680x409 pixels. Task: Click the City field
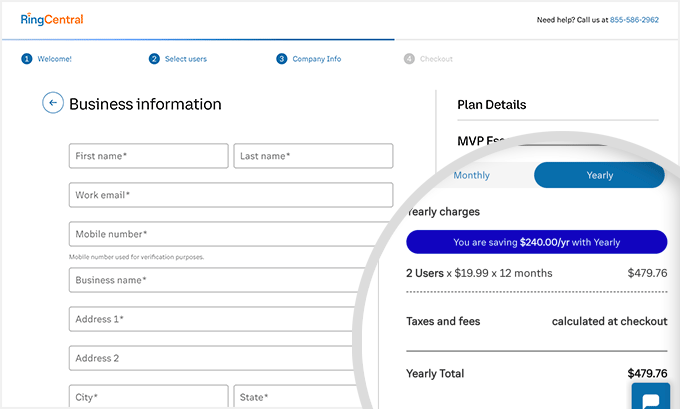coord(148,396)
